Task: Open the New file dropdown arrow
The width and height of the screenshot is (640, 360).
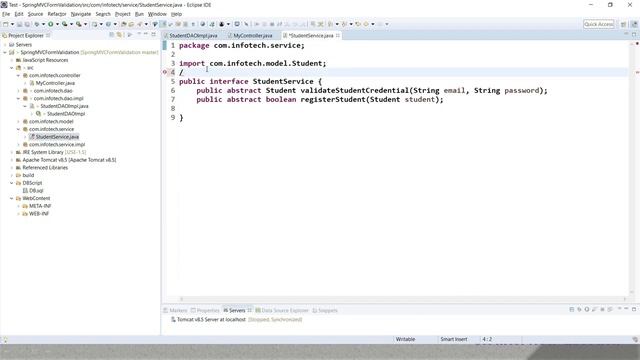Action: click(x=12, y=24)
